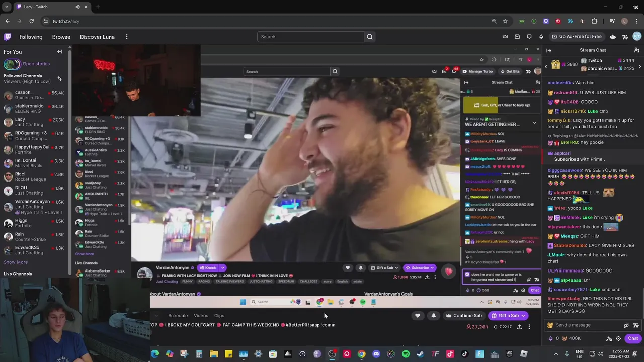This screenshot has width=644, height=362.
Task: Sort Followed Channels list
Action: pos(59,79)
